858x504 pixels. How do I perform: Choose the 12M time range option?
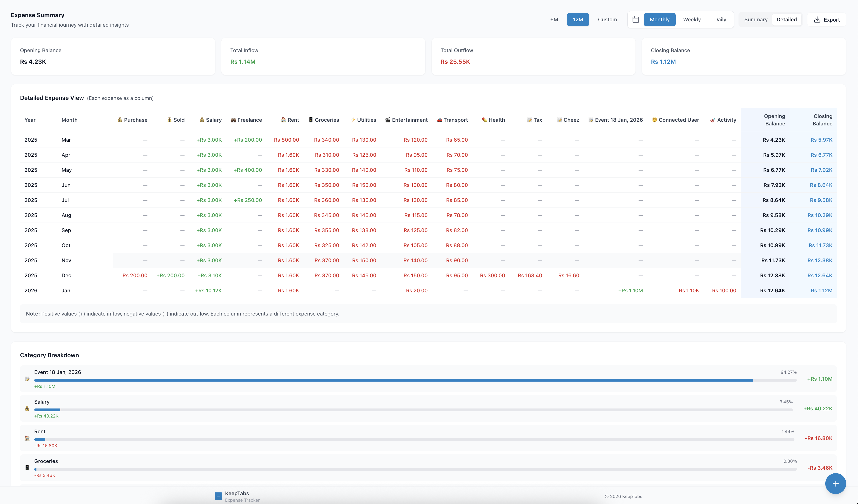pos(578,19)
